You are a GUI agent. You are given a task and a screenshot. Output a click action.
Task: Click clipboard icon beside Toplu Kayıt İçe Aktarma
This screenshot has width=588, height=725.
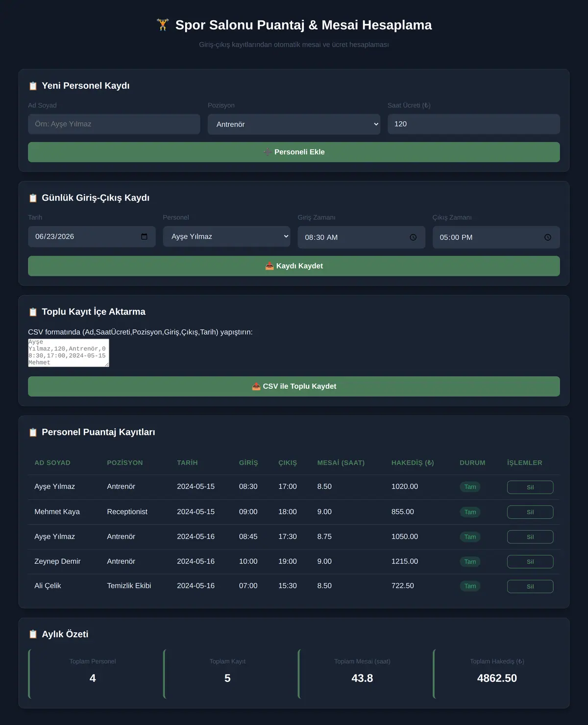(33, 312)
